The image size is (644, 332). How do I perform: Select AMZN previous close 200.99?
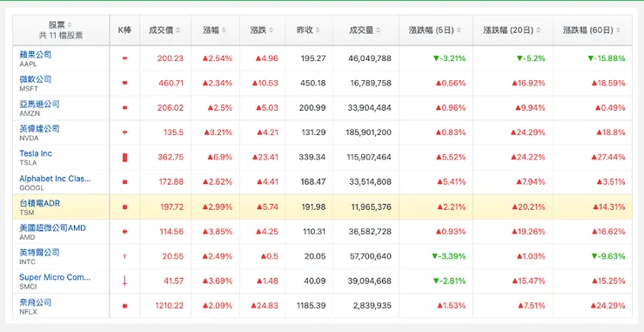[312, 108]
